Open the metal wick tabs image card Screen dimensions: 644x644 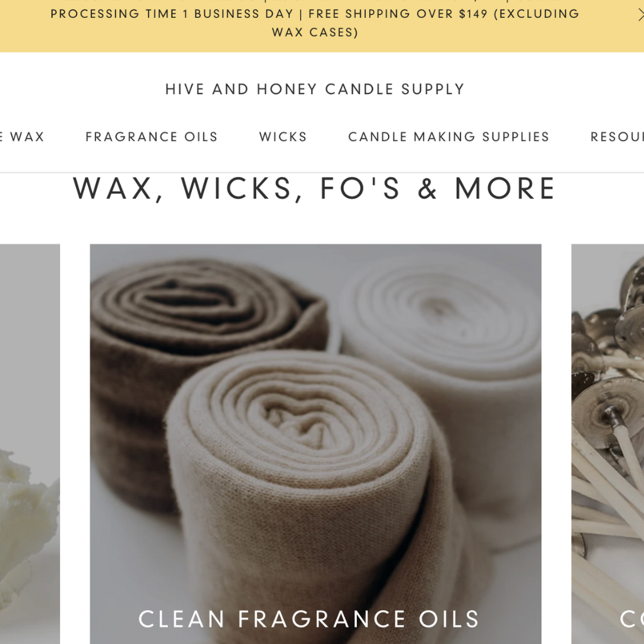[x=607, y=444]
